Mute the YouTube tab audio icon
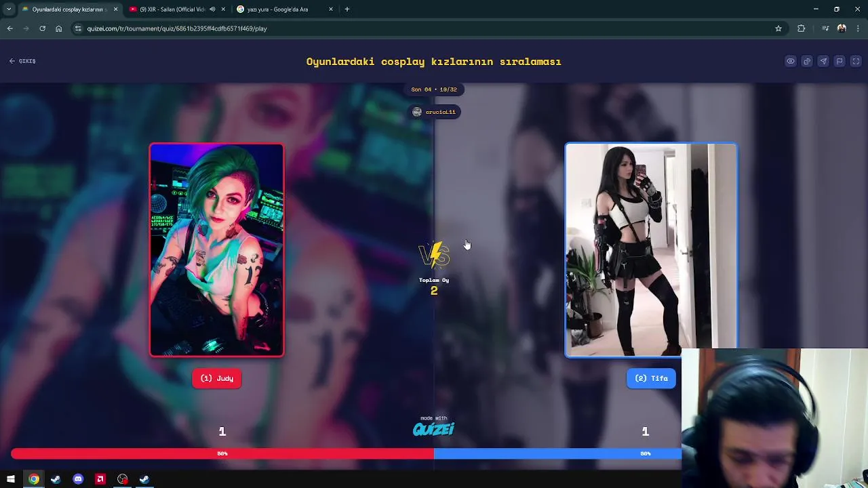Image resolution: width=868 pixels, height=488 pixels. (x=212, y=9)
